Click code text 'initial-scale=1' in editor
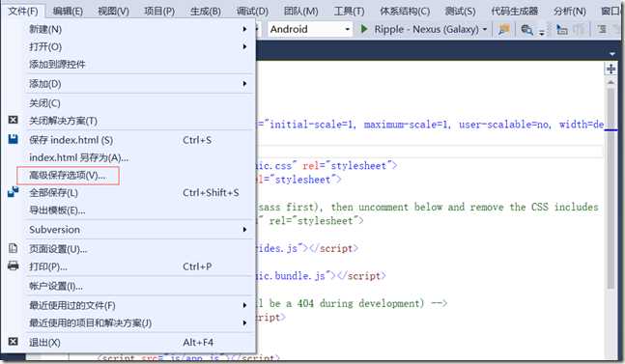 tap(311, 125)
